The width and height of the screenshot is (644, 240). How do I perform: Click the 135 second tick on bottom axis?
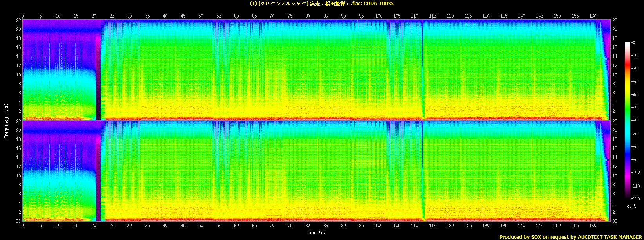tap(504, 226)
